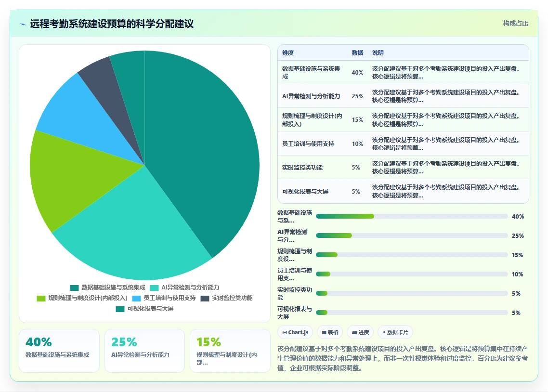Click the 25% AI异常检测与分析能力 stat card

point(144,351)
